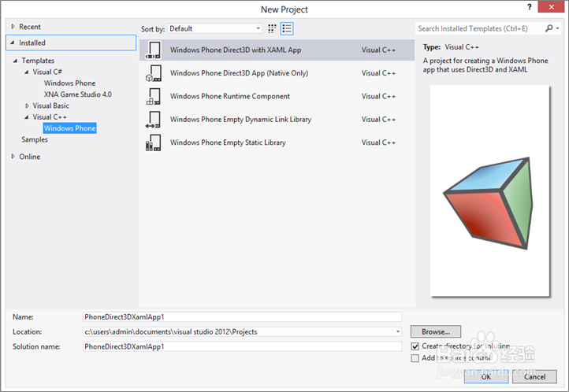Screen dimensions: 569x392
Task: Click the Empty Static Library template icon
Action: tap(153, 142)
